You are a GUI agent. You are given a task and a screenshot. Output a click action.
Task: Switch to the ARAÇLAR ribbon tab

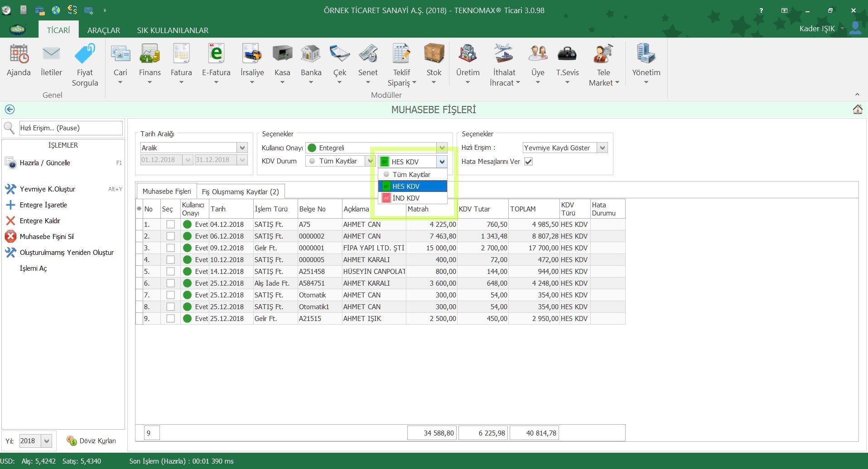[x=103, y=30]
